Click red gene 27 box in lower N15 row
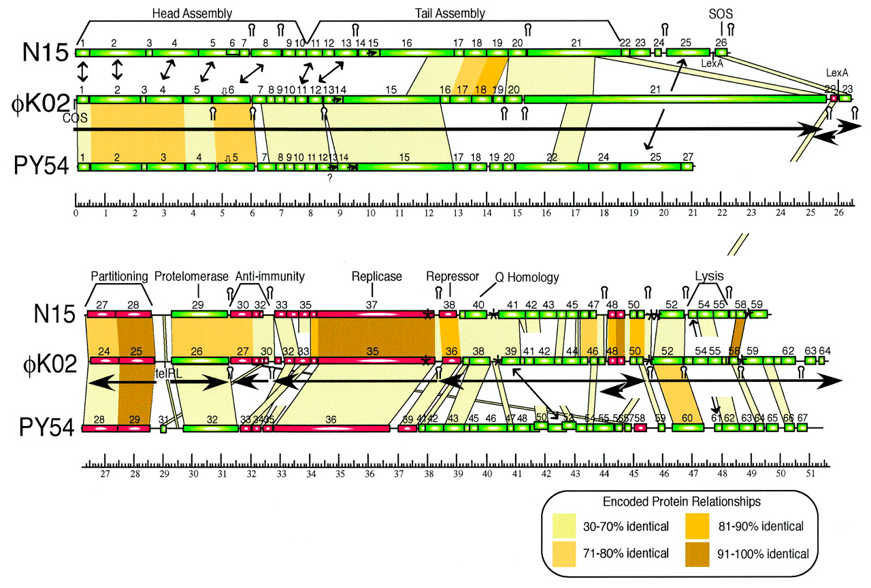Image resolution: width=871 pixels, height=588 pixels. click(x=101, y=314)
